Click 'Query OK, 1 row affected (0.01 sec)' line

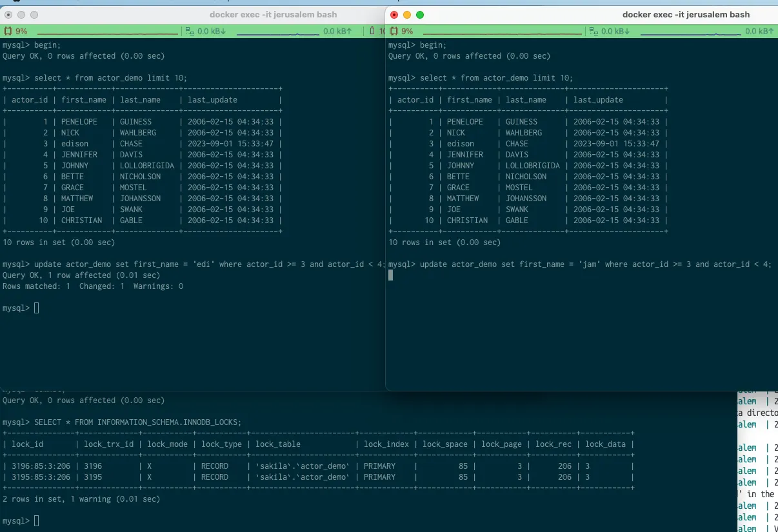pyautogui.click(x=81, y=275)
